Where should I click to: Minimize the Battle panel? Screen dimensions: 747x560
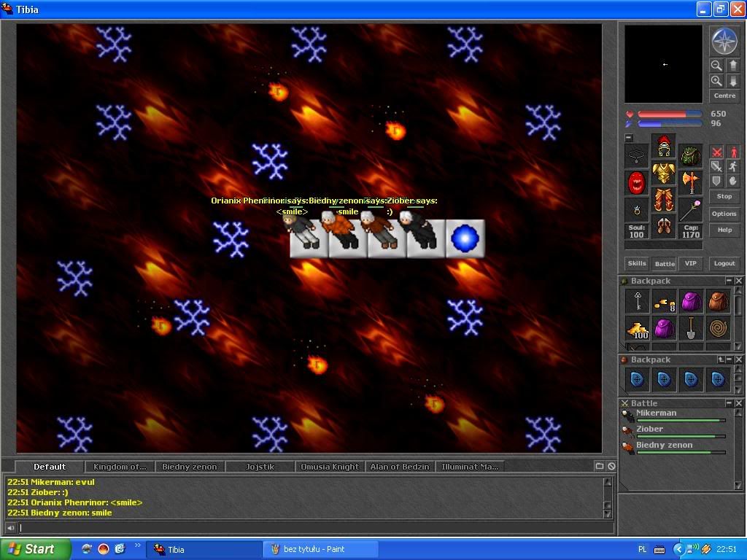point(729,402)
